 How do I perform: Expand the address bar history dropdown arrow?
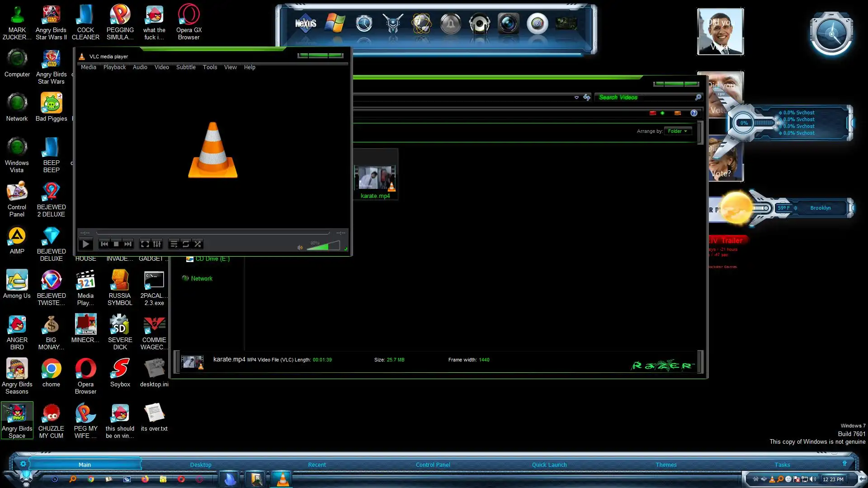576,98
